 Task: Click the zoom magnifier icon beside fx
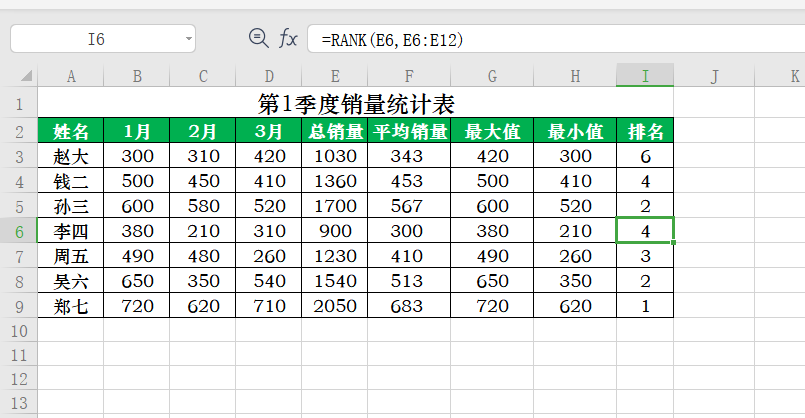click(x=259, y=39)
